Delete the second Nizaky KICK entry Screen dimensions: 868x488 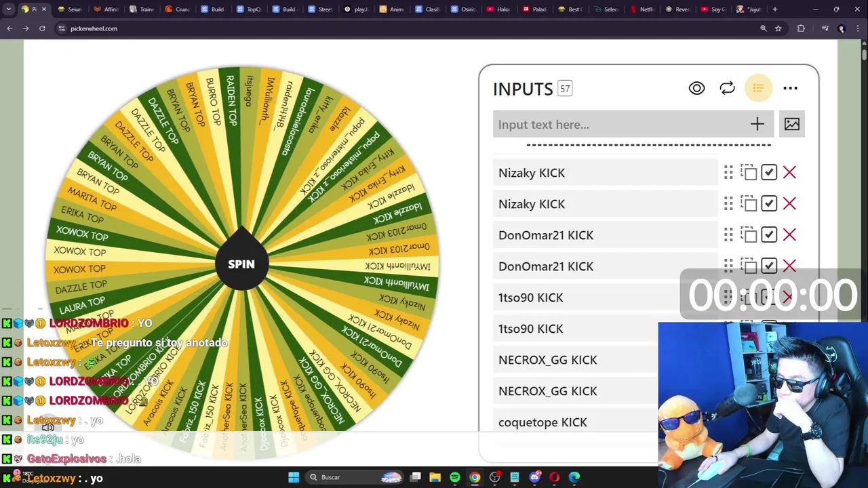point(789,204)
